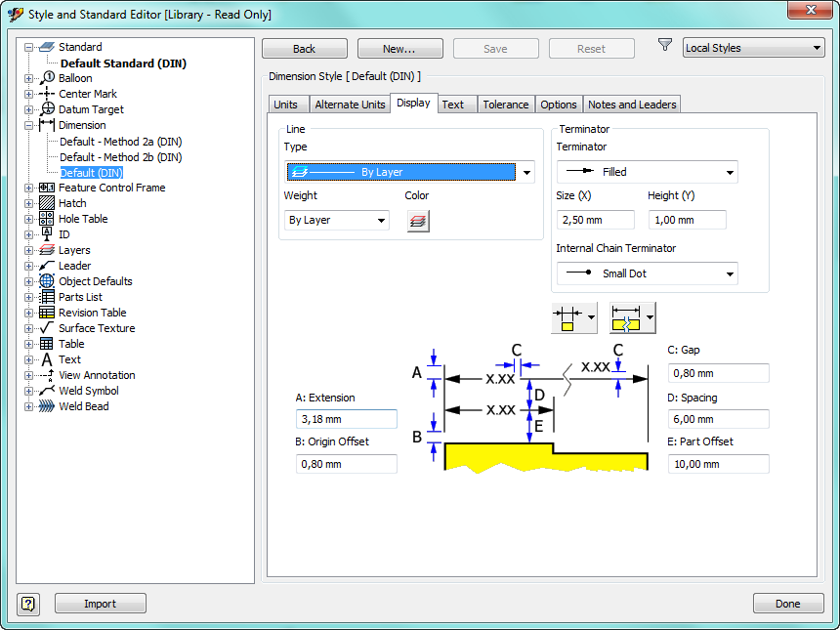Click the Weld Bead icon
The width and height of the screenshot is (840, 630).
(x=47, y=406)
